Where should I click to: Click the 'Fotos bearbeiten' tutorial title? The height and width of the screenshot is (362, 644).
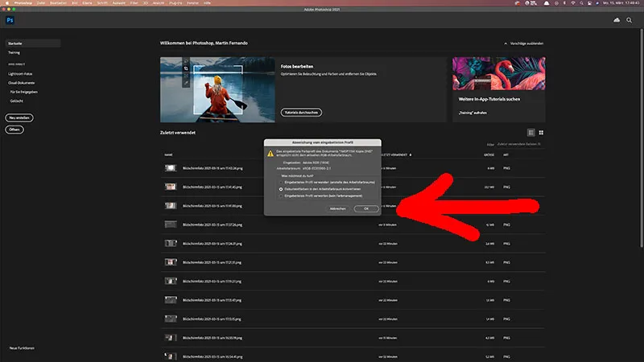pos(297,66)
